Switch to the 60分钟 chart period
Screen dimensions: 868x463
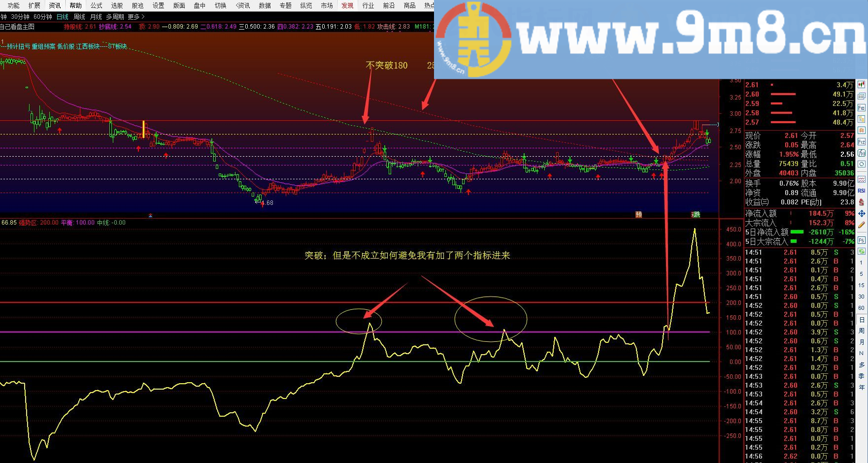43,17
